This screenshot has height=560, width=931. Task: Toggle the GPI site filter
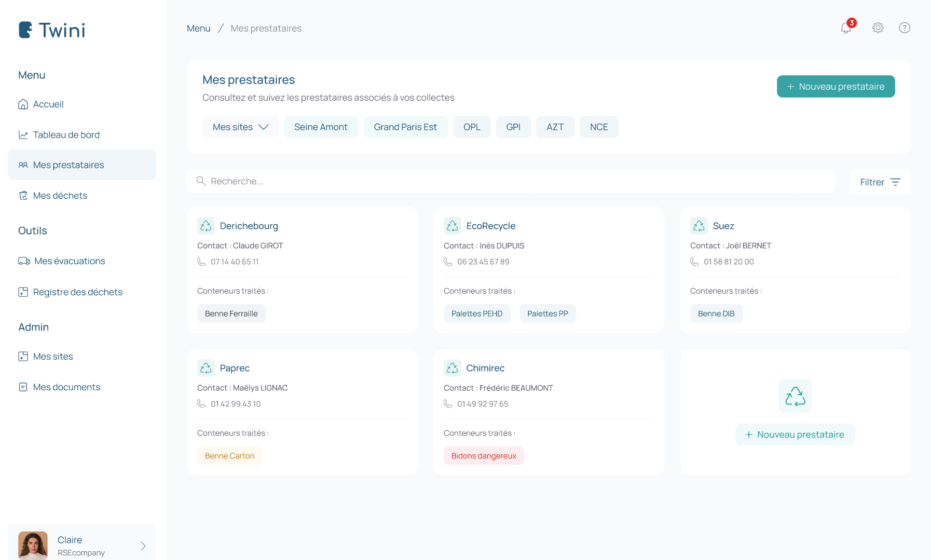[513, 127]
